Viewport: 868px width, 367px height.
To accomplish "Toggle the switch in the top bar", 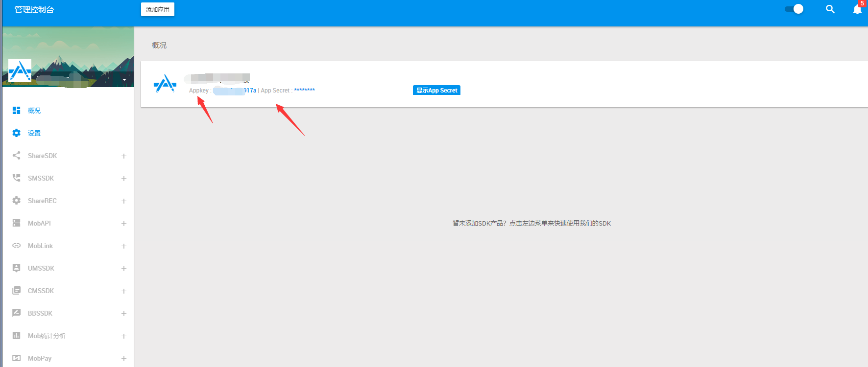I will click(794, 9).
